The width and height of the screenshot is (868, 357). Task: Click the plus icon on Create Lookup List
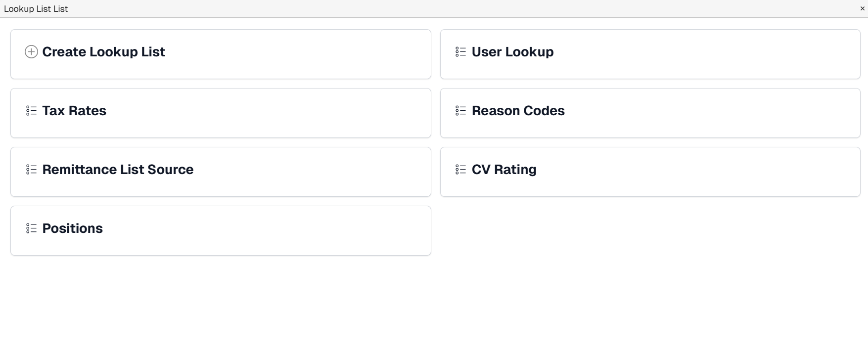(32, 51)
